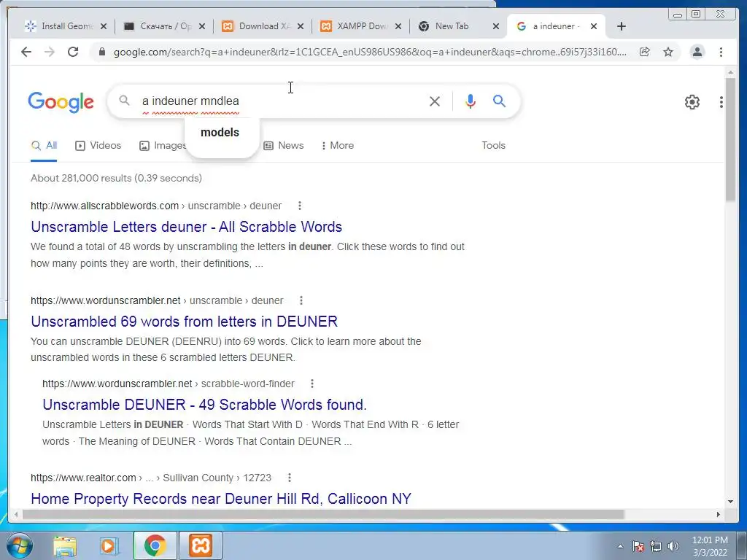The image size is (747, 560).
Task: Click the horizontal scrollbar thumb
Action: 323,514
